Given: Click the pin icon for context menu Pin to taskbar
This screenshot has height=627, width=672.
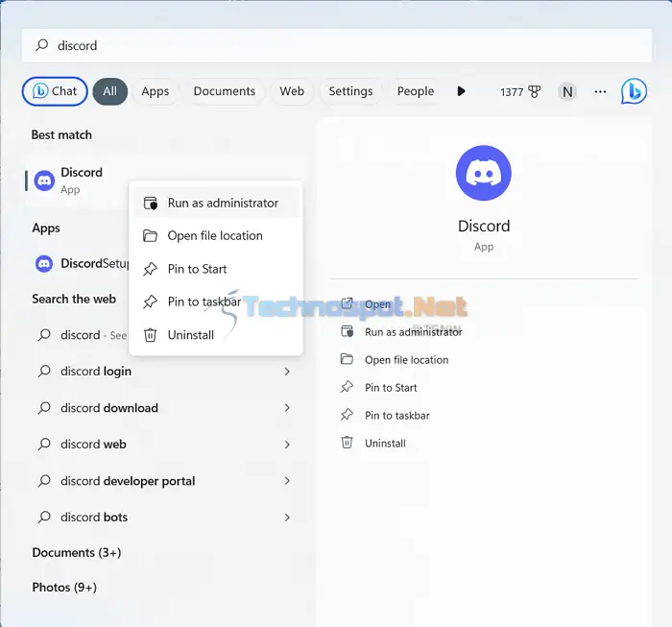Looking at the screenshot, I should tap(150, 301).
